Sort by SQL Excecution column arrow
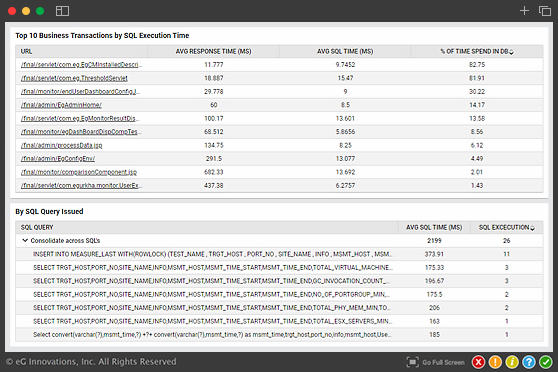The height and width of the screenshot is (372, 558). click(x=532, y=228)
